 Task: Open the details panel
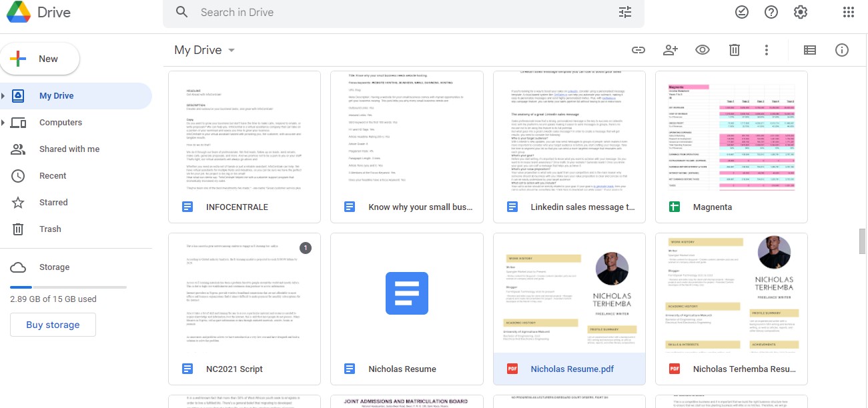(842, 49)
